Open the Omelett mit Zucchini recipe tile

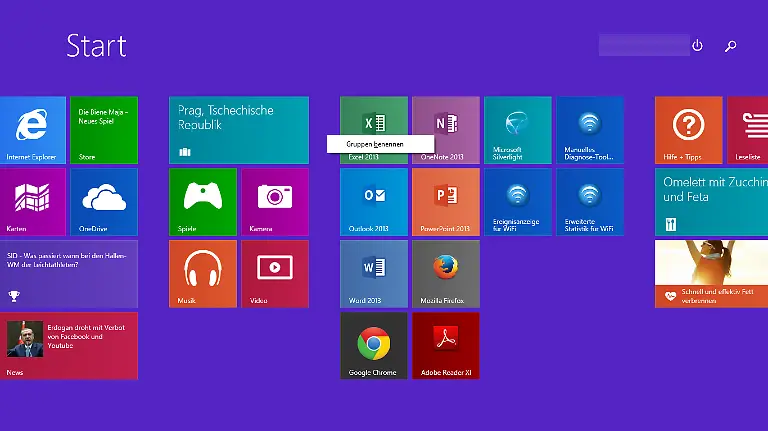click(x=711, y=202)
